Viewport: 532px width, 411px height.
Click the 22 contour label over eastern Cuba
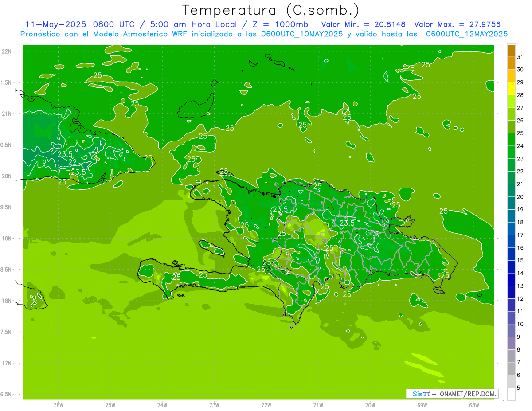coord(72,162)
